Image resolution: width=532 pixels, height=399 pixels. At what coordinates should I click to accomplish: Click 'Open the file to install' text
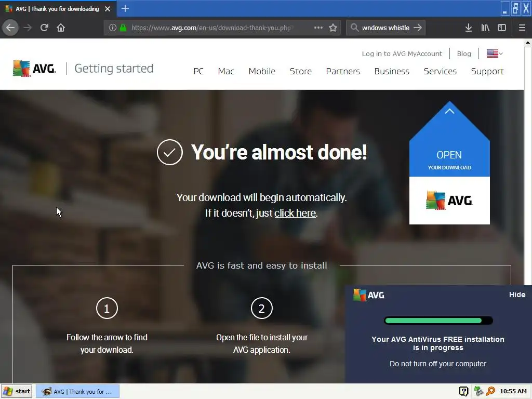(x=262, y=337)
